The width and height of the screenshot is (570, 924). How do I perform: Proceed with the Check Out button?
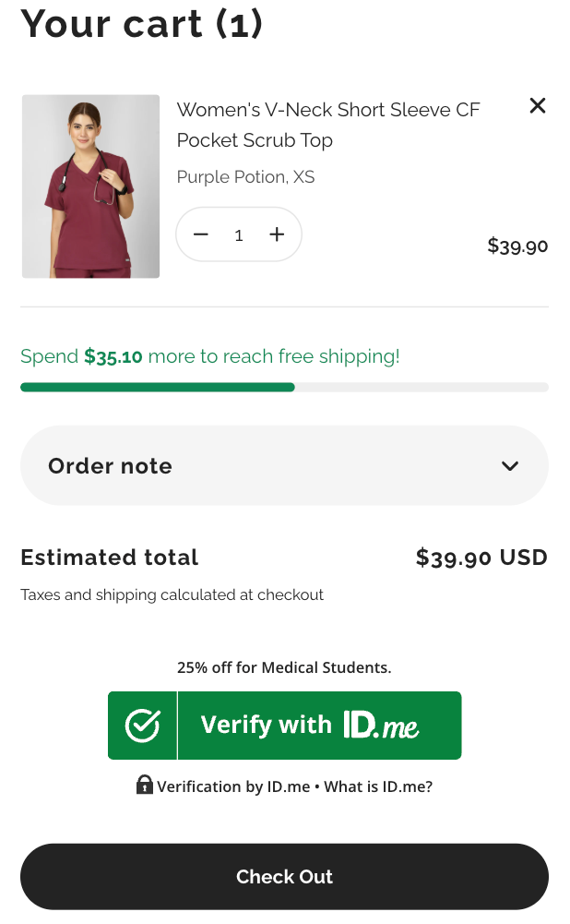[284, 877]
